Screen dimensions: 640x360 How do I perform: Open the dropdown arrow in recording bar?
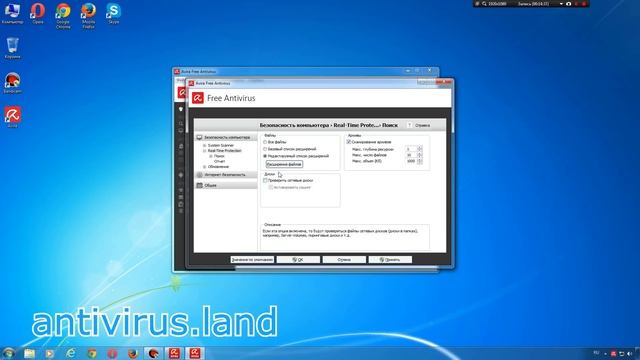point(561,4)
